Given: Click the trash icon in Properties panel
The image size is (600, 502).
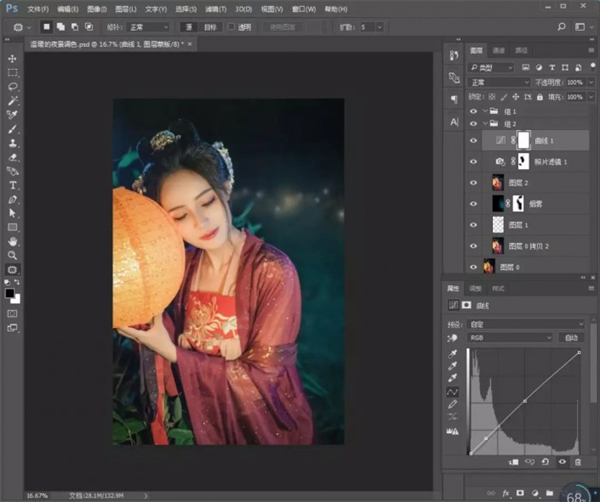Looking at the screenshot, I should [577, 462].
